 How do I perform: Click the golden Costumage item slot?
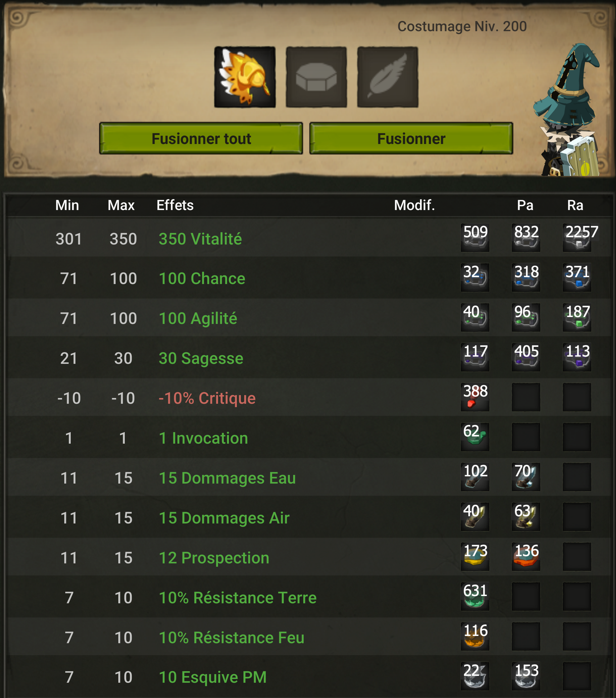pos(245,77)
